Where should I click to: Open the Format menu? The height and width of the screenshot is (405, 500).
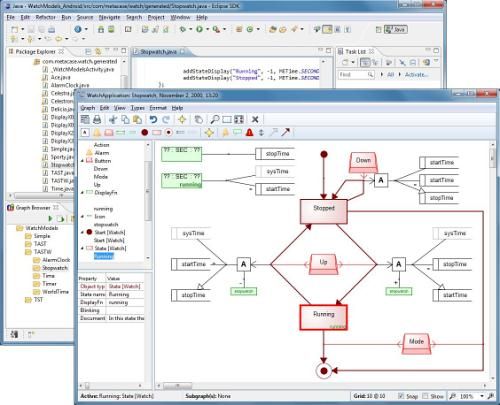[158, 108]
